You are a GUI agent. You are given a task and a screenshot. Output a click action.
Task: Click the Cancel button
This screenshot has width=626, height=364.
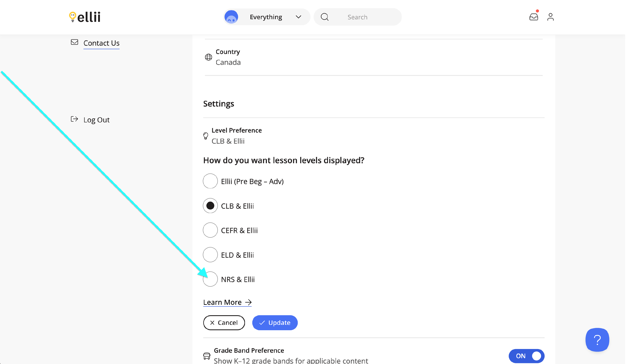(224, 323)
